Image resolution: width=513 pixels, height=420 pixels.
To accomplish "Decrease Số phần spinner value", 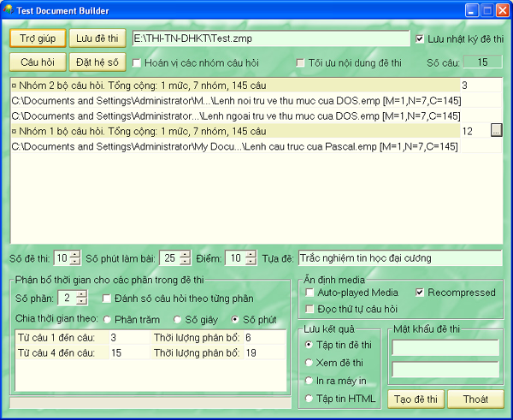I will (81, 301).
